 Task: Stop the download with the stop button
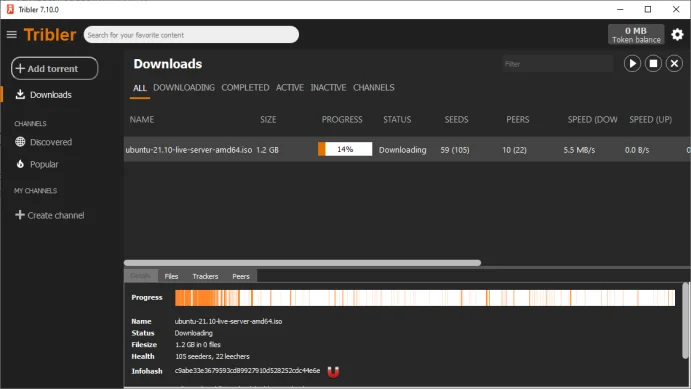653,64
